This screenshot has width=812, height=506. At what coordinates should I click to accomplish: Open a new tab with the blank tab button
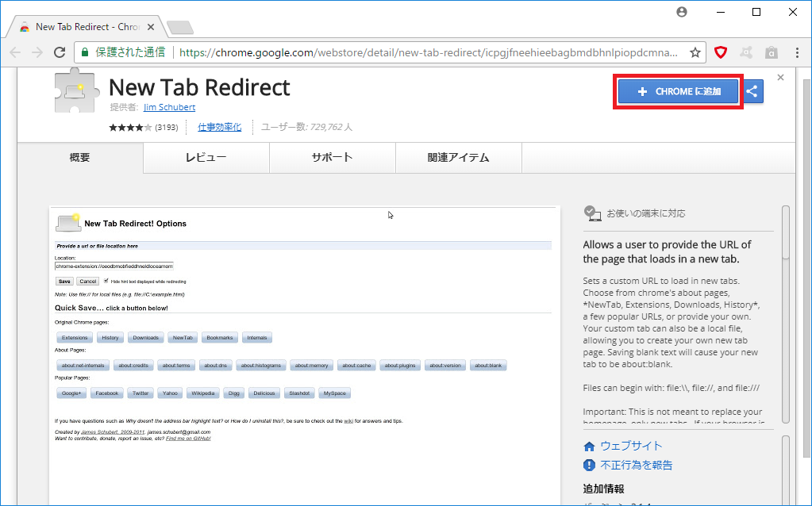(x=180, y=28)
